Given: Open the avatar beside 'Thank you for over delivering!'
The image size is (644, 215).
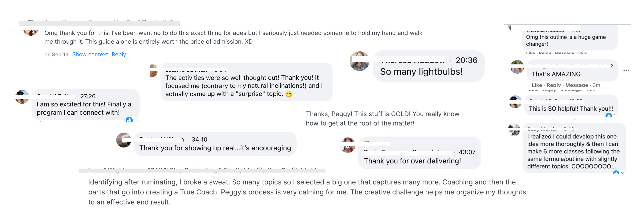Looking at the screenshot, I should [348, 145].
